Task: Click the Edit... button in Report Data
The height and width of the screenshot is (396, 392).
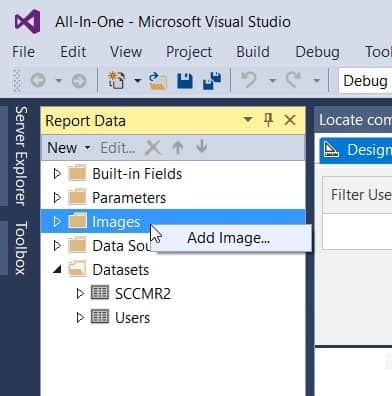Action: 118,148
